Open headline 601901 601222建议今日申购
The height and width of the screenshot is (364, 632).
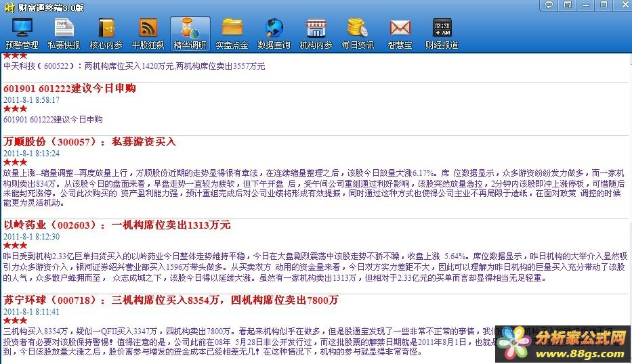(x=69, y=88)
